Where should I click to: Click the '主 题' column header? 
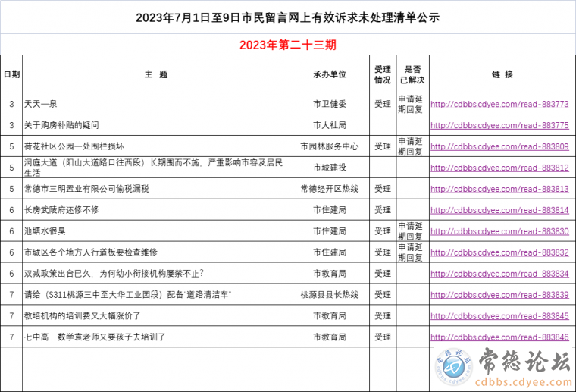point(156,74)
